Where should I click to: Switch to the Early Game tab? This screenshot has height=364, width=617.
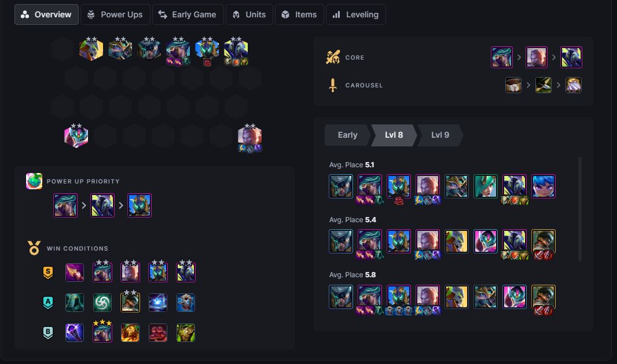(188, 14)
